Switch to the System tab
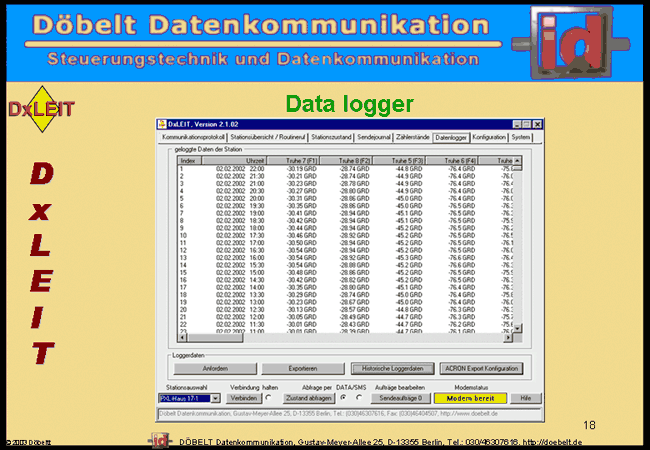The height and width of the screenshot is (450, 650). pyautogui.click(x=520, y=137)
